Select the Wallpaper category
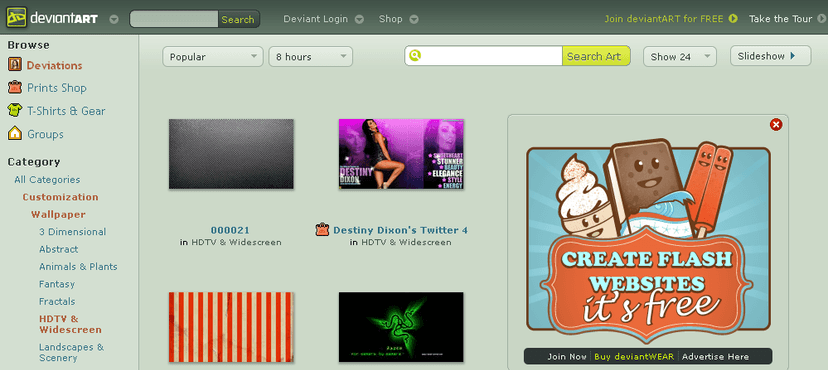The width and height of the screenshot is (828, 370). pos(58,214)
